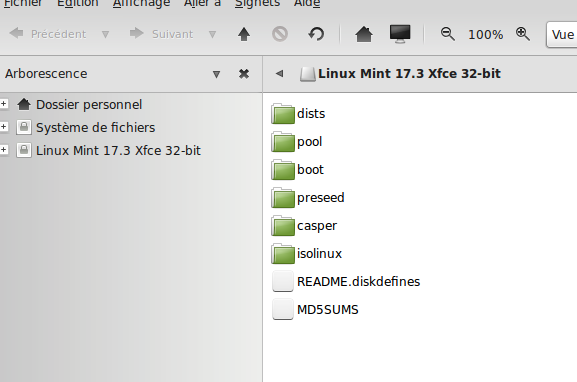Click the Stop loading icon
Image resolution: width=577 pixels, height=382 pixels.
[280, 34]
